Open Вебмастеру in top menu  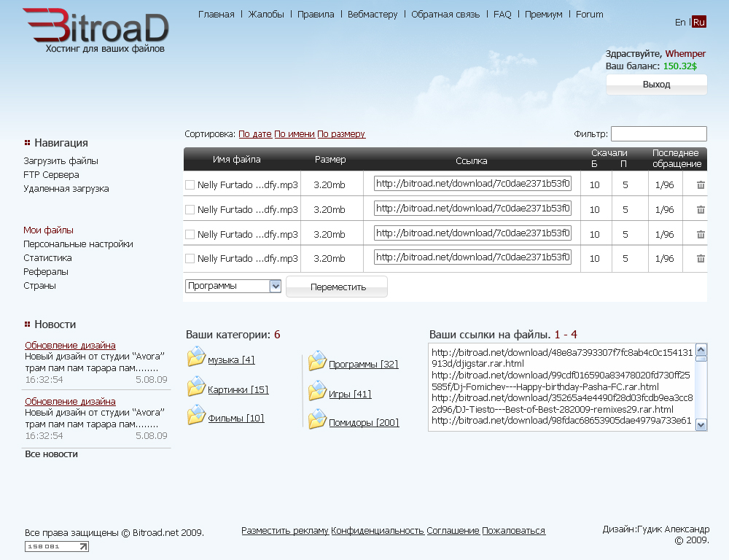[373, 15]
